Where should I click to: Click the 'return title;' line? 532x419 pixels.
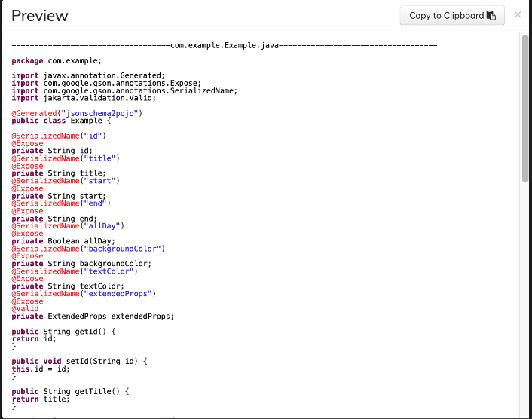(41, 399)
